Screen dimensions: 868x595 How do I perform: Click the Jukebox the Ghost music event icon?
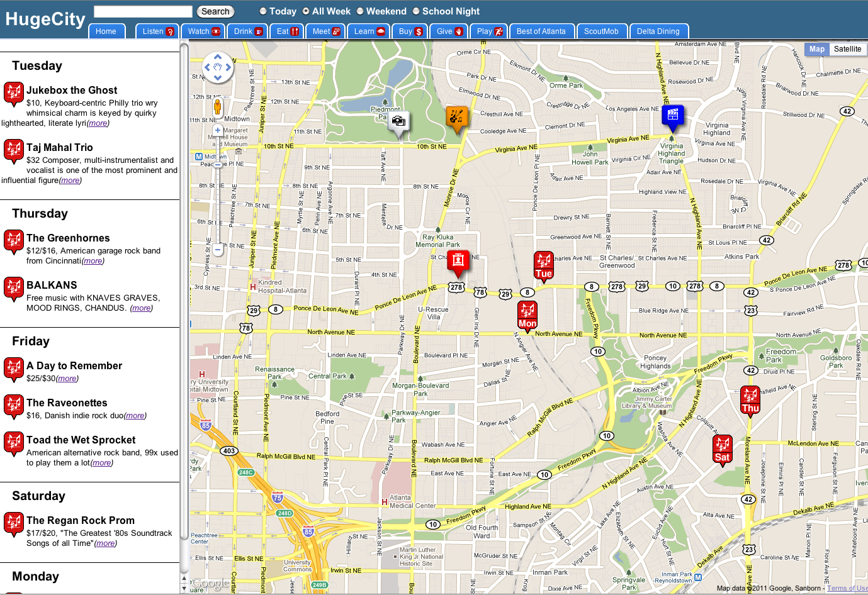[14, 94]
